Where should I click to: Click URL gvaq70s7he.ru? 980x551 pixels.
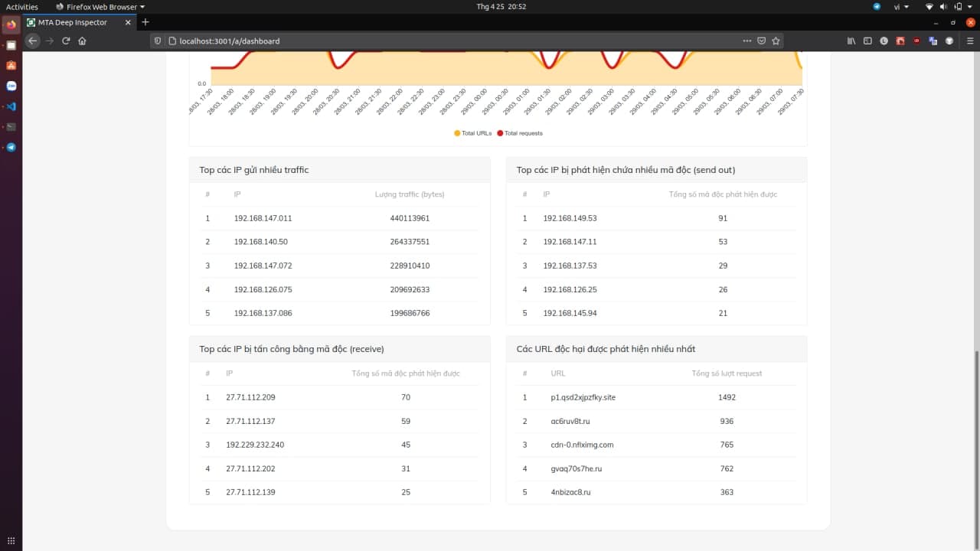tap(575, 468)
